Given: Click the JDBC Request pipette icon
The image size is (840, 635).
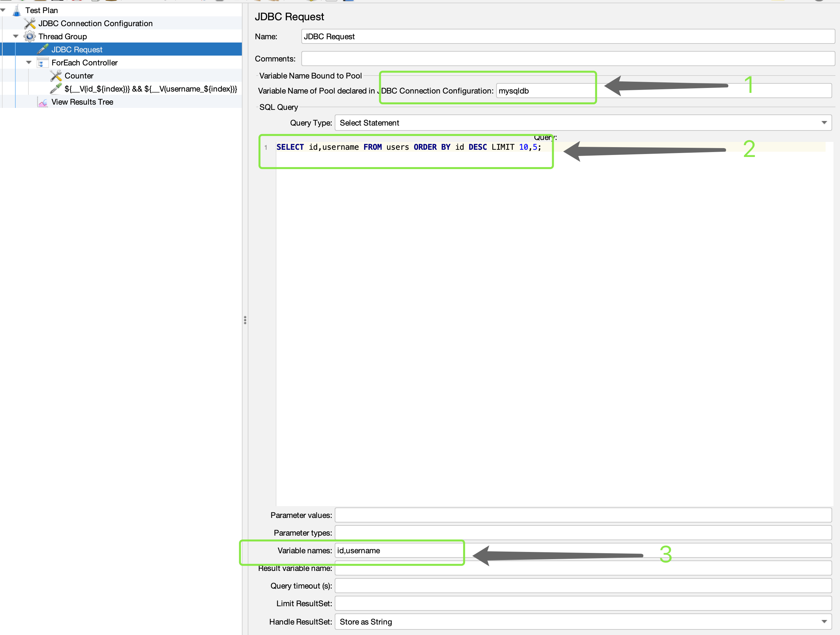Looking at the screenshot, I should coord(43,49).
